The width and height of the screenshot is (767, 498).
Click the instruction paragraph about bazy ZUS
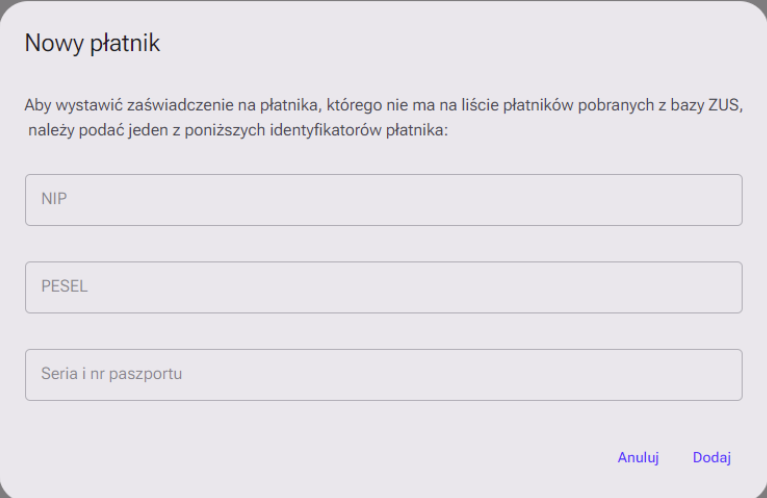(383, 117)
